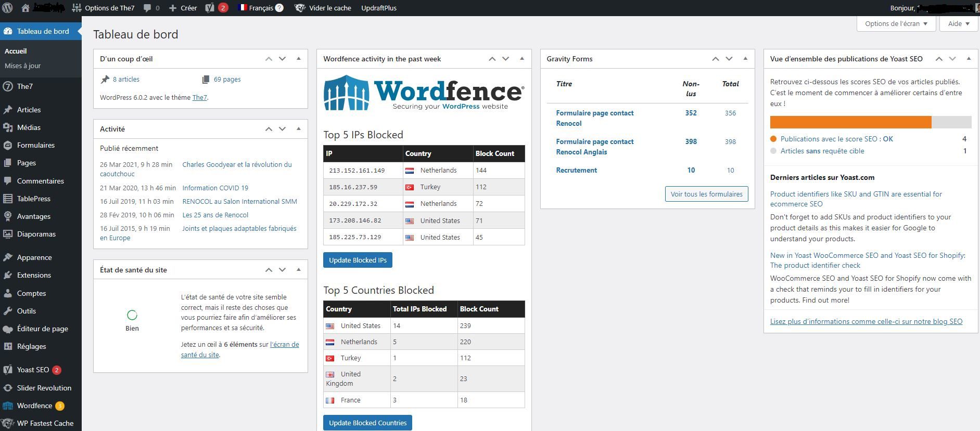Screen dimensions: 980x431
Task: Open the Tableau de bord menu
Action: tap(41, 31)
